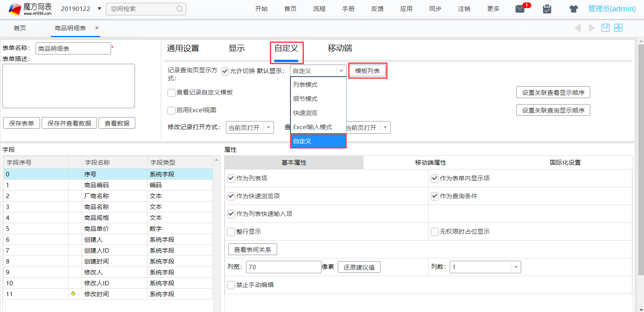Image resolution: width=644 pixels, height=312 pixels.
Task: Click the 表单名称 input field
Action: [73, 48]
